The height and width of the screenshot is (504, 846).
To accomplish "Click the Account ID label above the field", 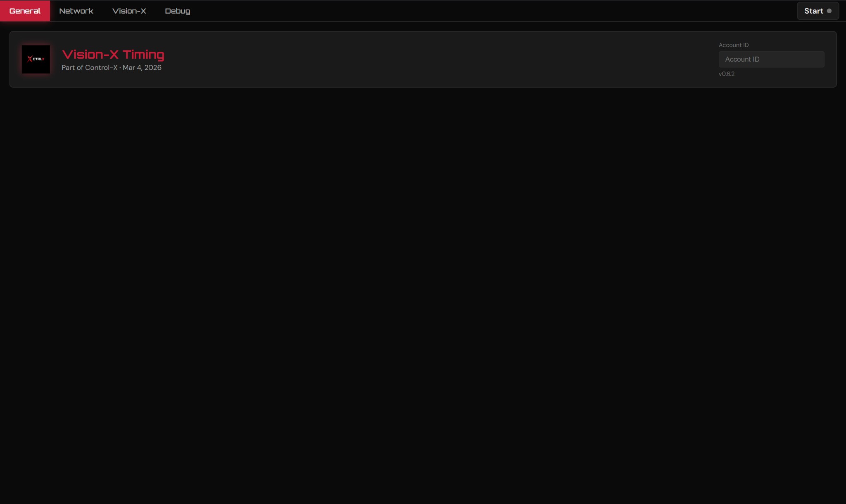I will pyautogui.click(x=733, y=45).
